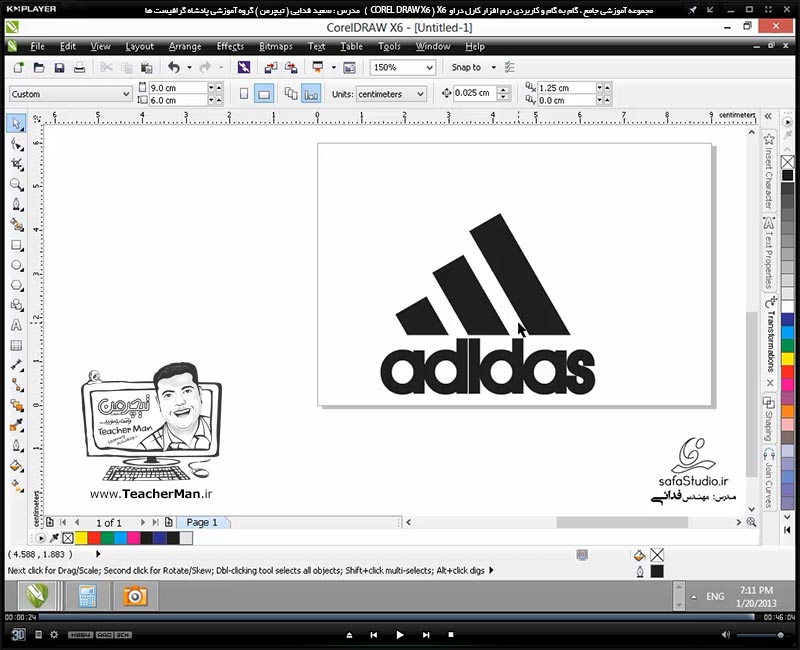The width and height of the screenshot is (800, 650).
Task: Open the Tools menu
Action: pos(389,46)
